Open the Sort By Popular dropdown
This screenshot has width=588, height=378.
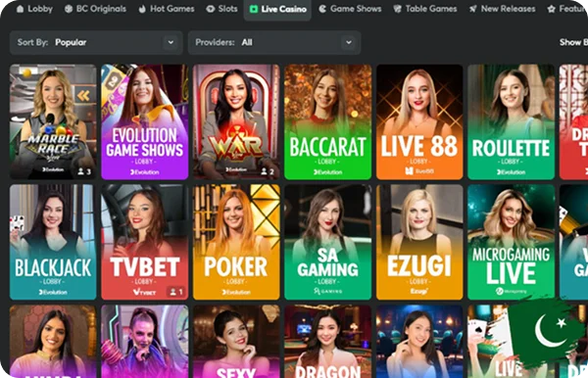96,43
